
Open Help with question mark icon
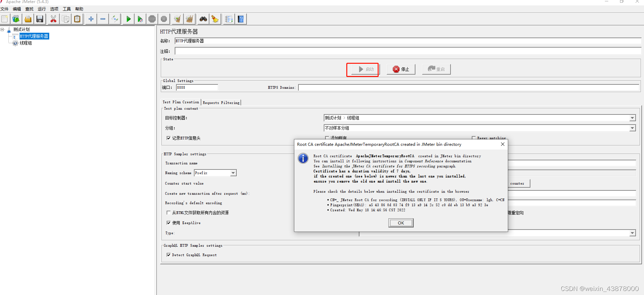coord(241,19)
